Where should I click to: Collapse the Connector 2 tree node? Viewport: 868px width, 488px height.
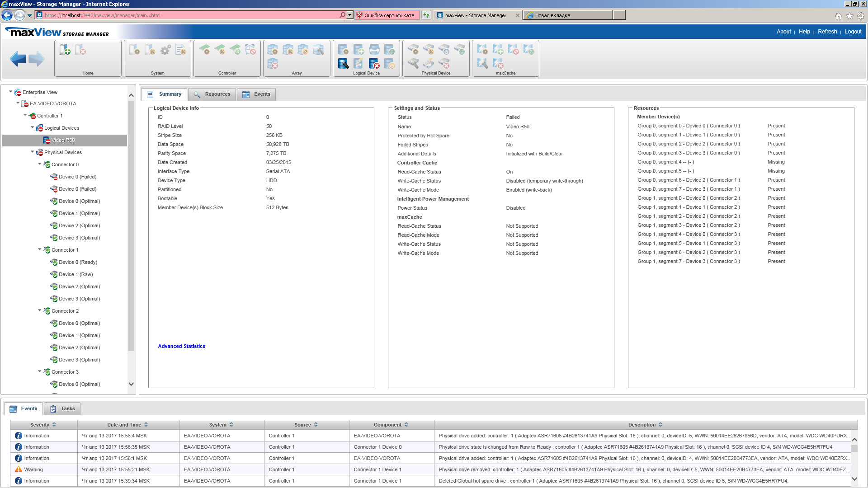click(x=40, y=310)
